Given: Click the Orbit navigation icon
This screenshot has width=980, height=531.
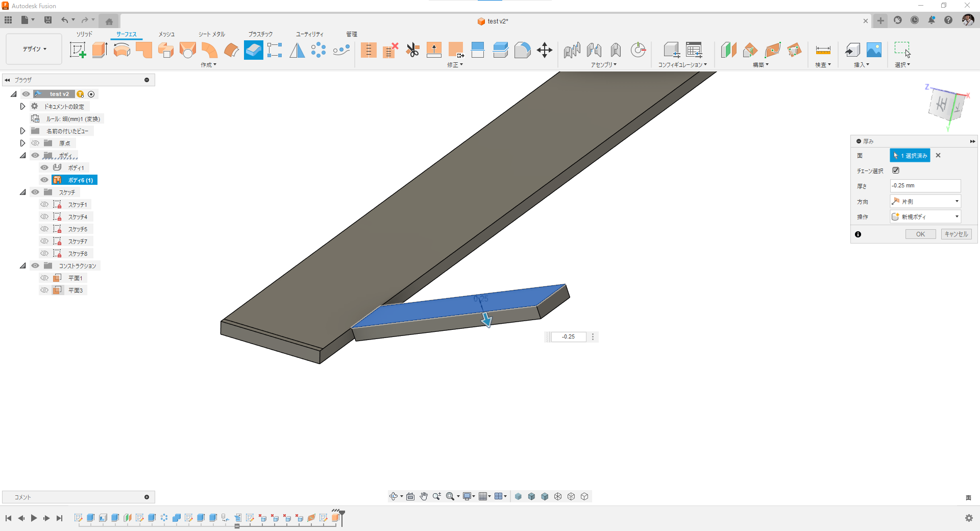Looking at the screenshot, I should coord(394,496).
